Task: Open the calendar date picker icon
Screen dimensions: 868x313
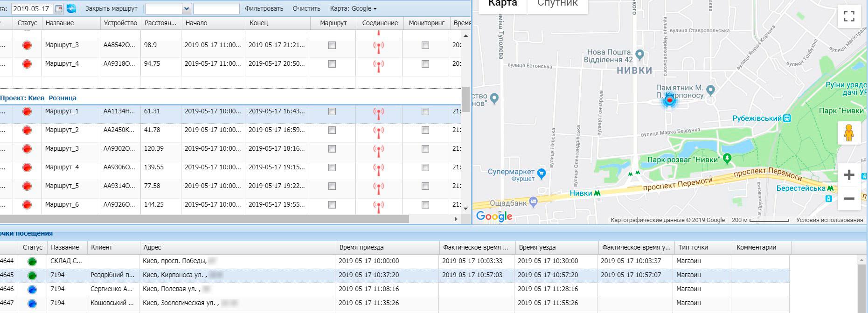Action: coord(58,8)
